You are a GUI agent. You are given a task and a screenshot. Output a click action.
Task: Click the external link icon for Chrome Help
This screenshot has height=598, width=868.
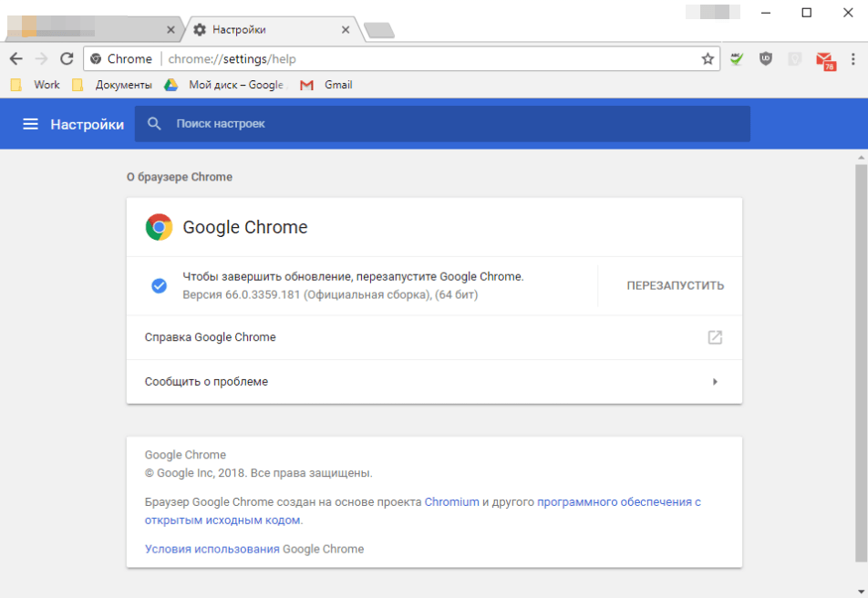click(x=715, y=337)
